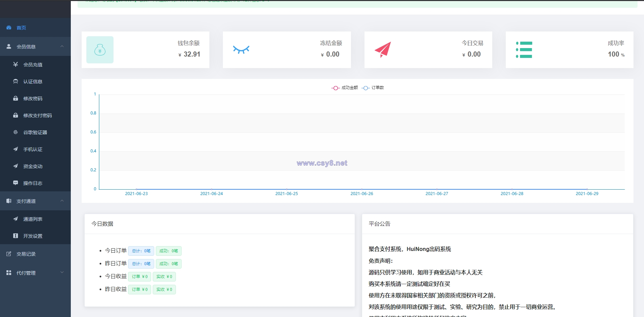Click the wallet balance value 32.91
The width and height of the screenshot is (644, 317).
pyautogui.click(x=192, y=54)
